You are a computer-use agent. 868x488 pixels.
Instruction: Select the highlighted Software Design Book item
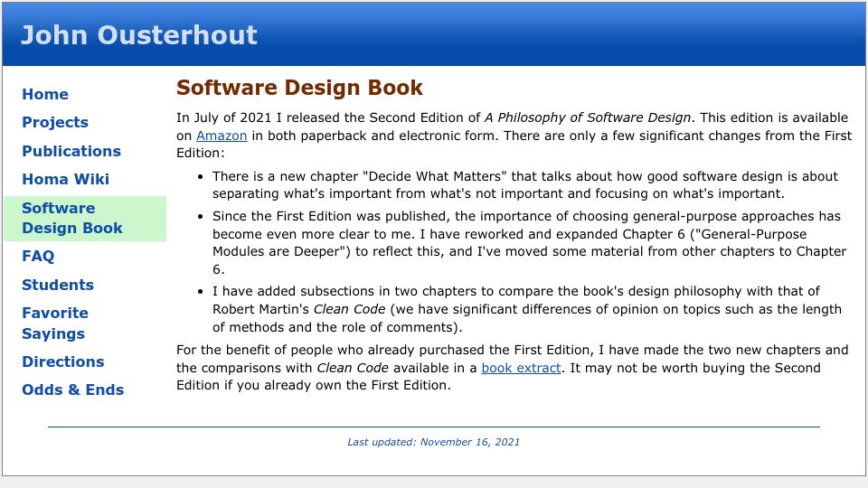click(x=85, y=219)
